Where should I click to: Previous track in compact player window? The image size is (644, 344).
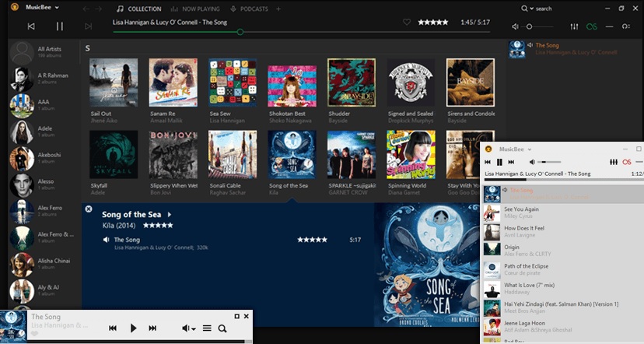coord(488,162)
